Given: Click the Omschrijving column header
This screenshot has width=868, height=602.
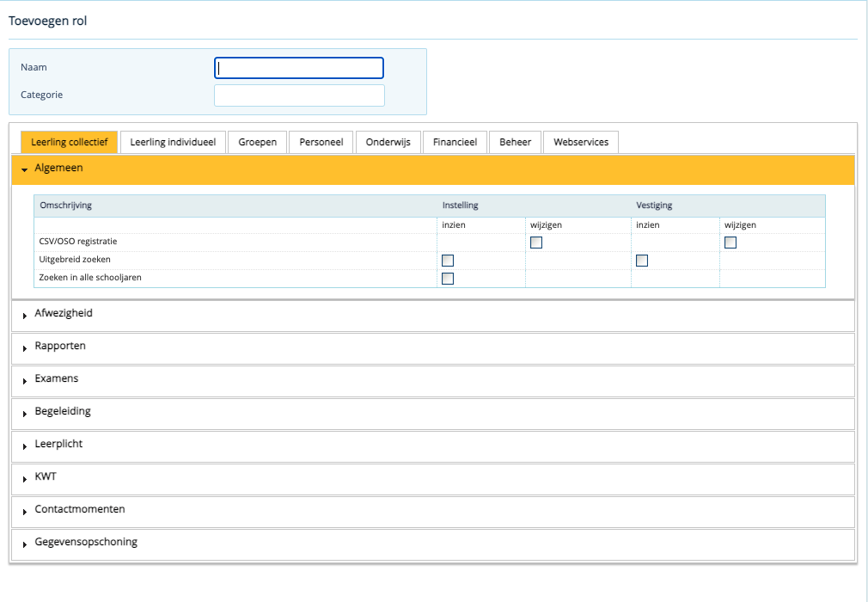Looking at the screenshot, I should [66, 206].
